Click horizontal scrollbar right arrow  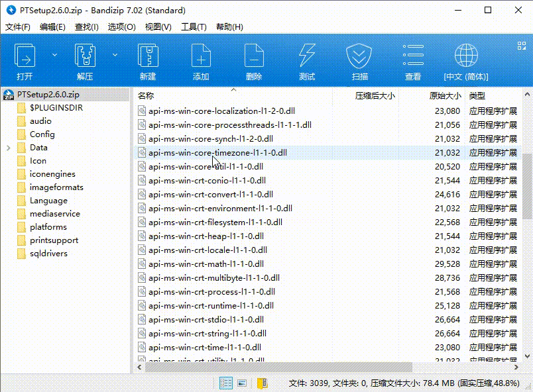[x=516, y=367]
